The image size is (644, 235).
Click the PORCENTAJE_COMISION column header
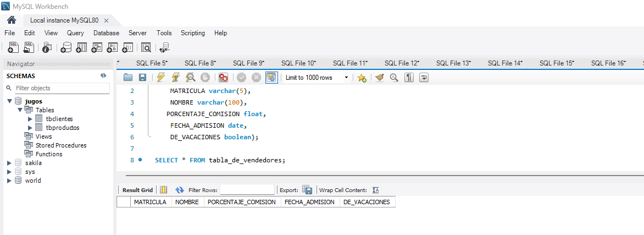(242, 202)
